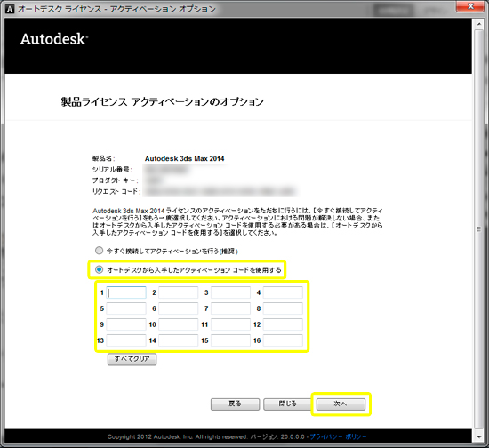Close the activation window with X

(470, 6)
